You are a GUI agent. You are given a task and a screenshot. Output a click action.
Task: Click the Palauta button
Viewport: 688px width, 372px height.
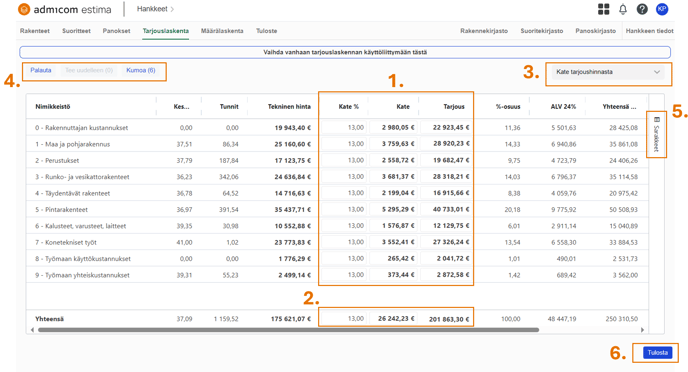point(41,70)
